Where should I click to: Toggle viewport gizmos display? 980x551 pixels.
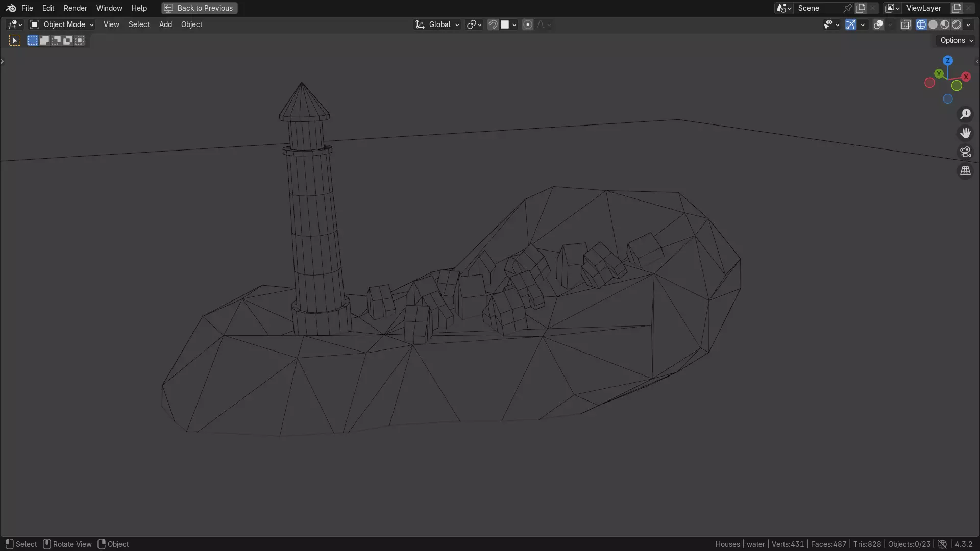pos(851,24)
